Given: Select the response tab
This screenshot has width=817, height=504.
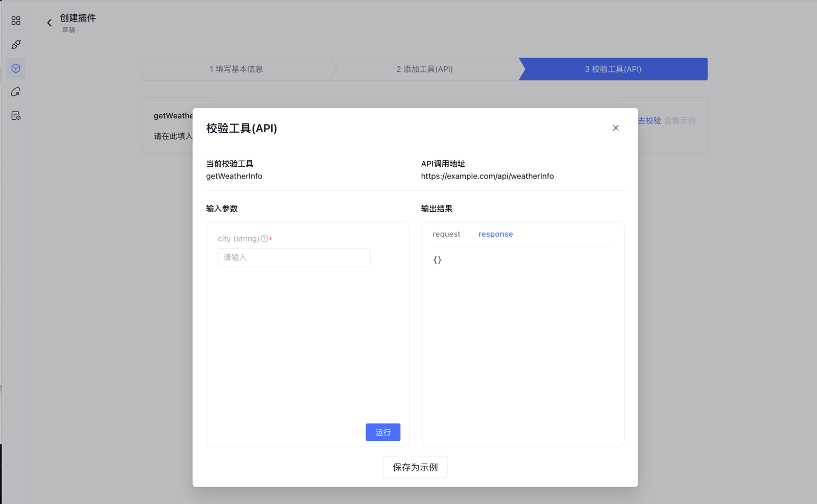Looking at the screenshot, I should [495, 234].
